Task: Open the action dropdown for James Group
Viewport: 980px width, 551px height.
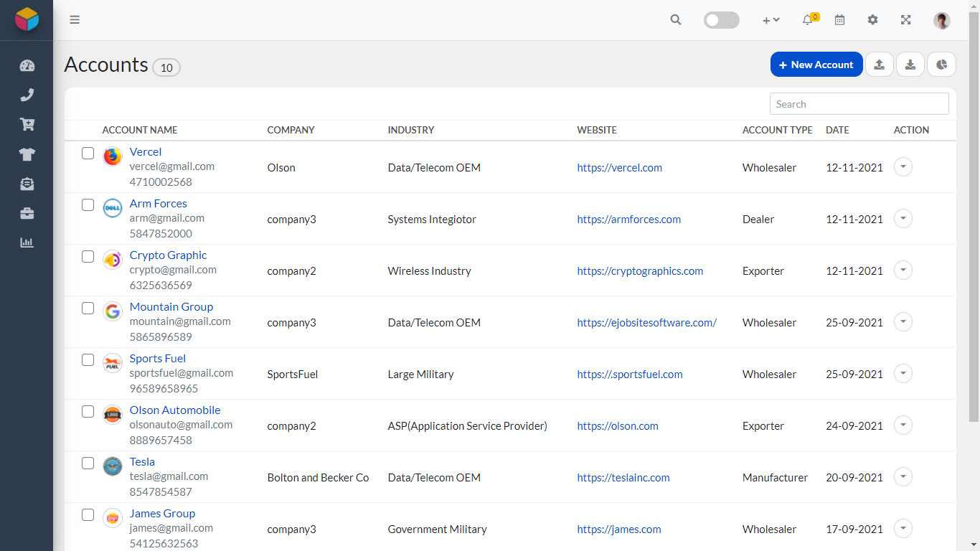Action: [903, 529]
